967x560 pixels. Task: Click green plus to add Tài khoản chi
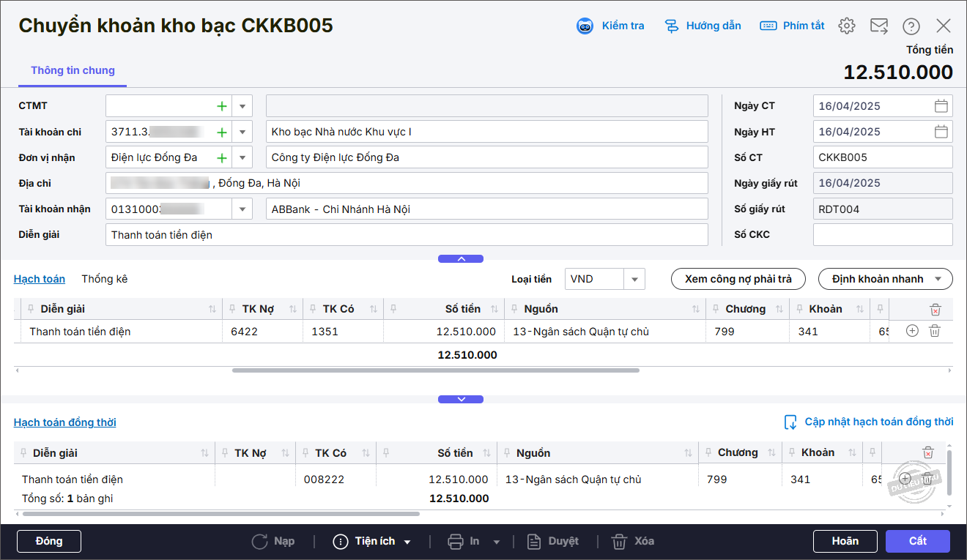pos(222,132)
